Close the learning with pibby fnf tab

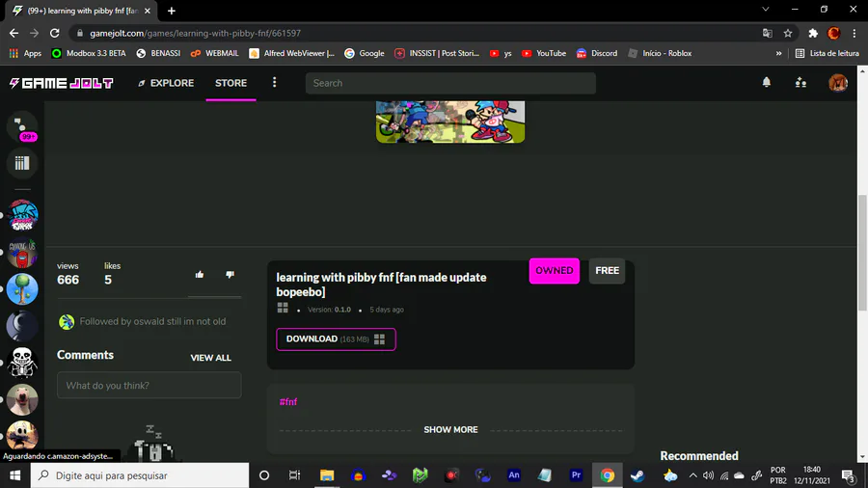point(148,11)
